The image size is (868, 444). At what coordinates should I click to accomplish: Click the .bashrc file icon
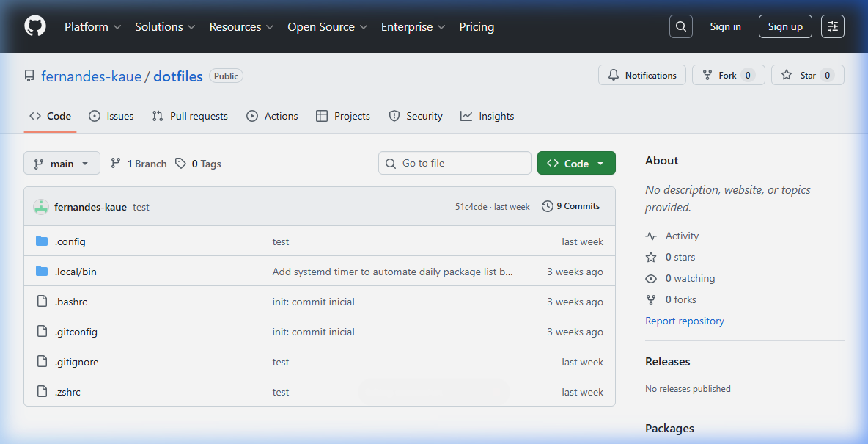tap(42, 301)
